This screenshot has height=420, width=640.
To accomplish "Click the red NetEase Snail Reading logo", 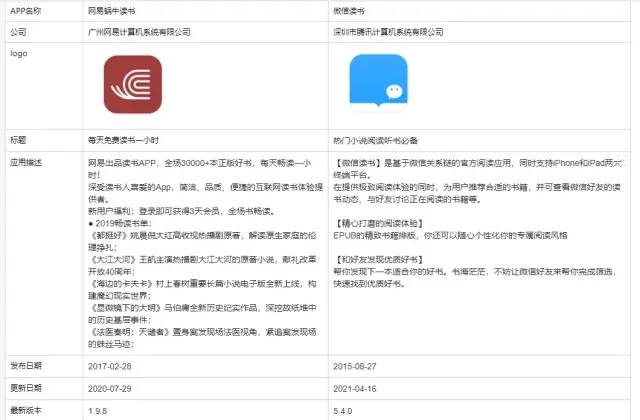I will click(133, 84).
